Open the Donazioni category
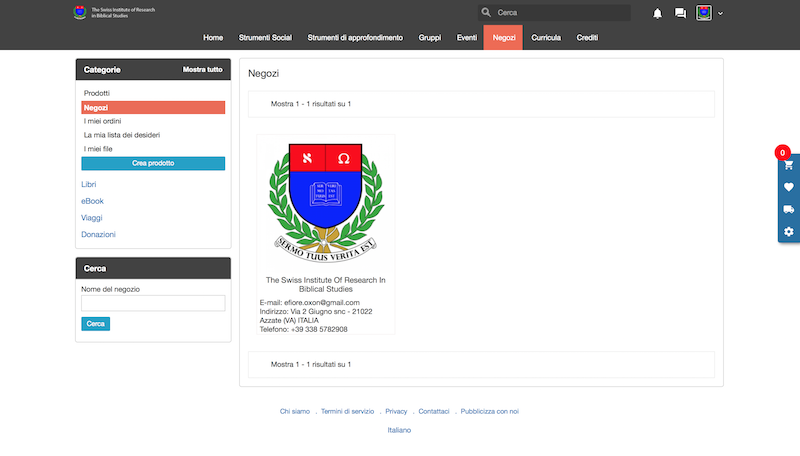The image size is (800, 456). (98, 235)
